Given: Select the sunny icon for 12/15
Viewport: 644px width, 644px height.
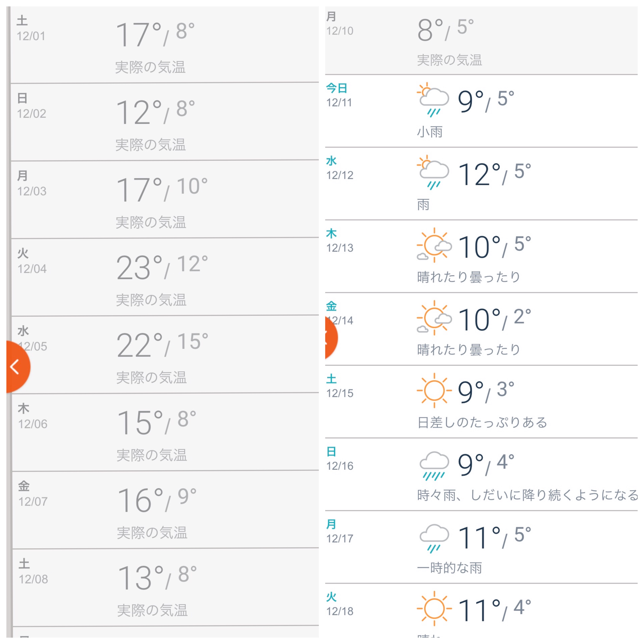Looking at the screenshot, I should point(434,391).
